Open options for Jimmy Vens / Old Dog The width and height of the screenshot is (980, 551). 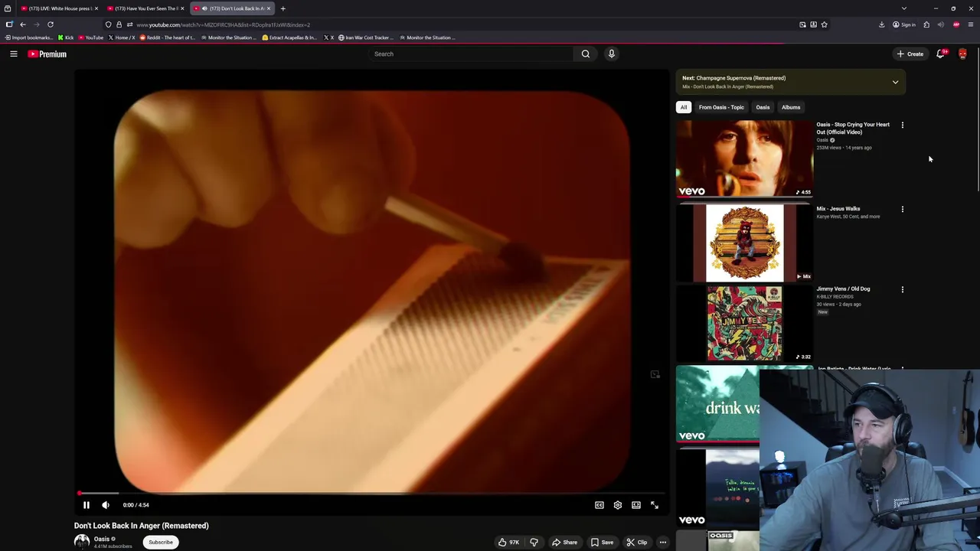902,289
